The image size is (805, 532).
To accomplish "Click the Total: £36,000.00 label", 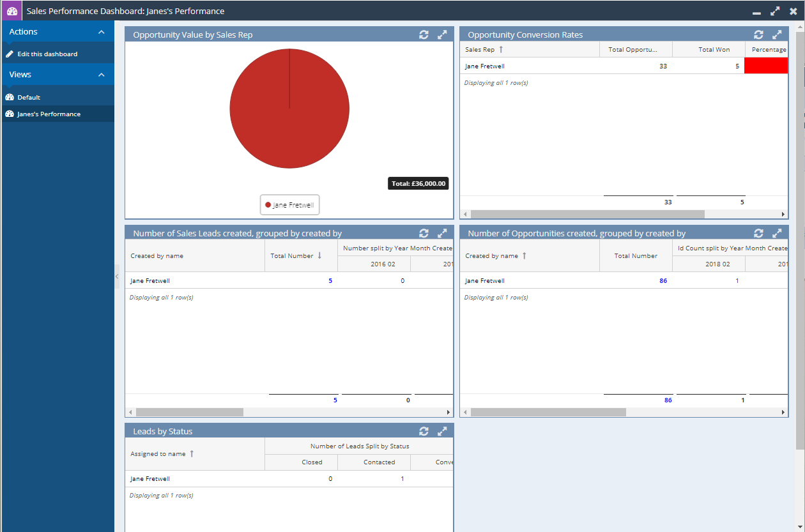I will pos(418,183).
